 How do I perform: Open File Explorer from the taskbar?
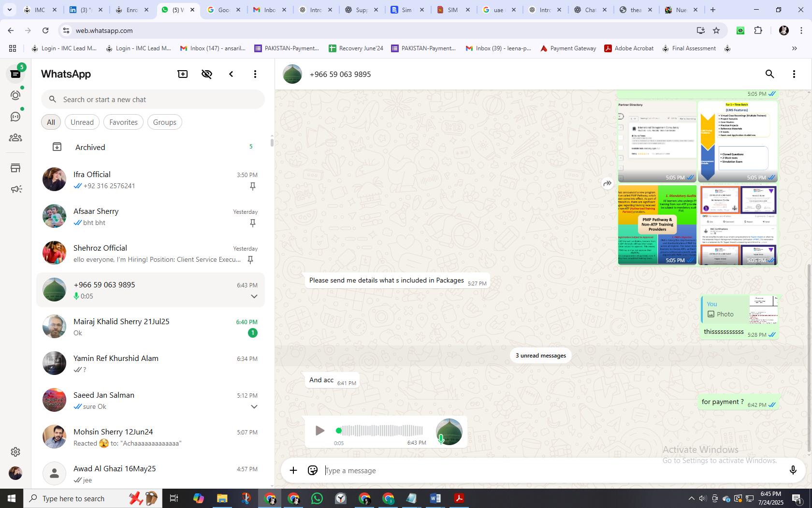(x=222, y=498)
